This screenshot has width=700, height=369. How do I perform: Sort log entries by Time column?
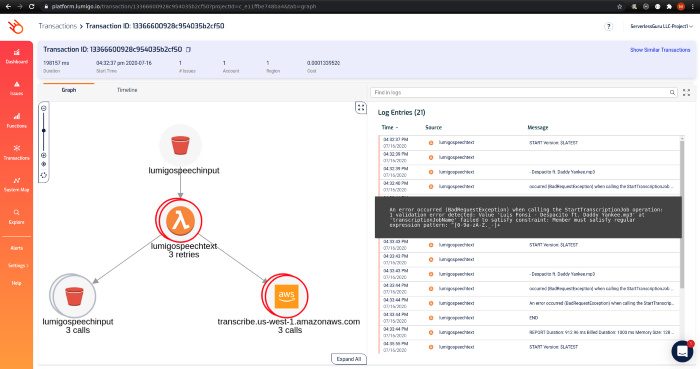tap(390, 128)
